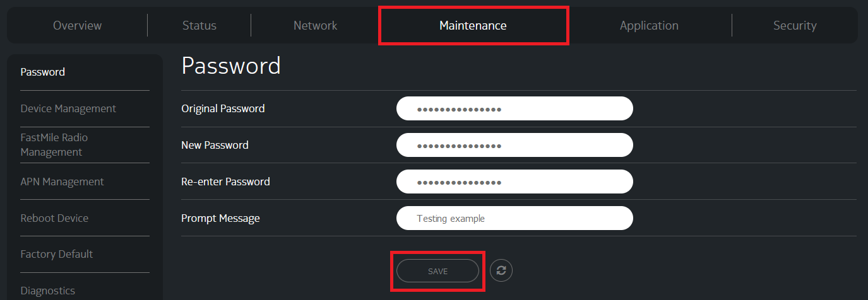
Task: Click the Re-enter Password field
Action: (x=514, y=182)
